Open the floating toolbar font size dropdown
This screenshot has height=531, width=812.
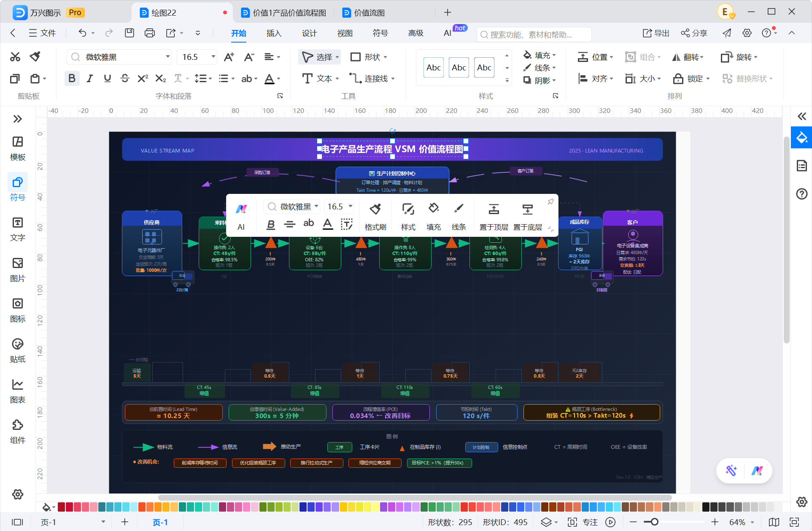point(351,206)
